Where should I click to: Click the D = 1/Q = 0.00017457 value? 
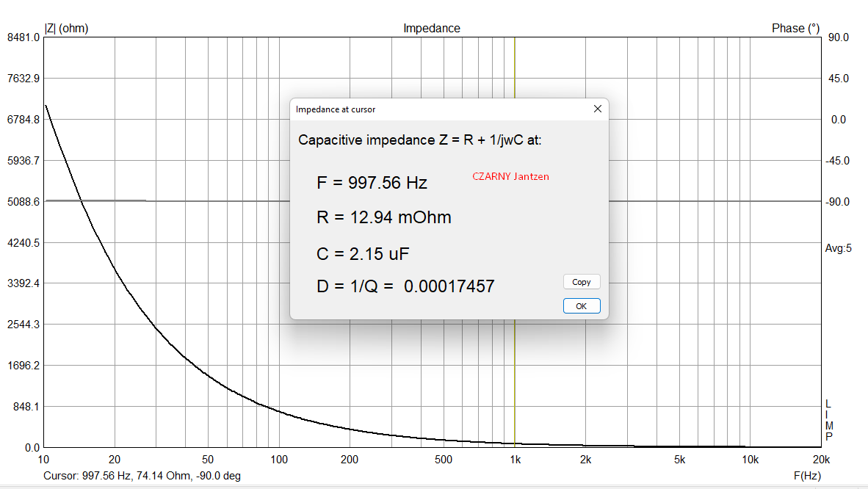coord(406,286)
